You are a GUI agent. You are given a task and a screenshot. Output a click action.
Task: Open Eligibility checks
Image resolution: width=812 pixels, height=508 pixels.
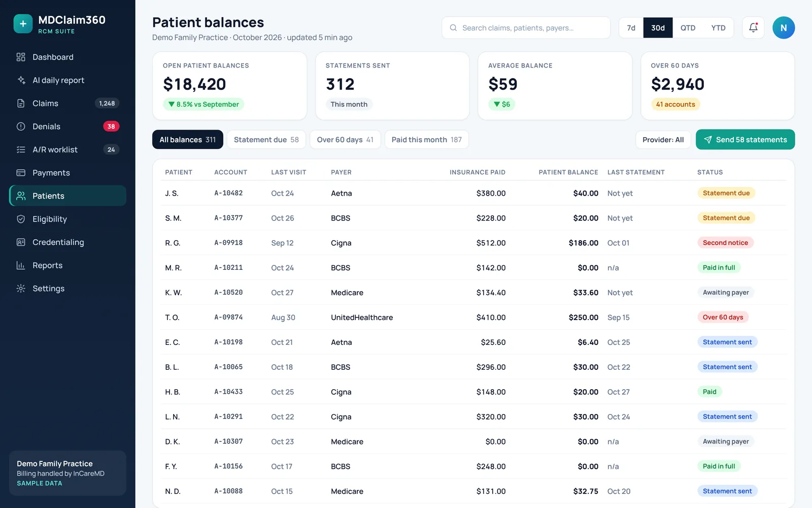(67, 219)
